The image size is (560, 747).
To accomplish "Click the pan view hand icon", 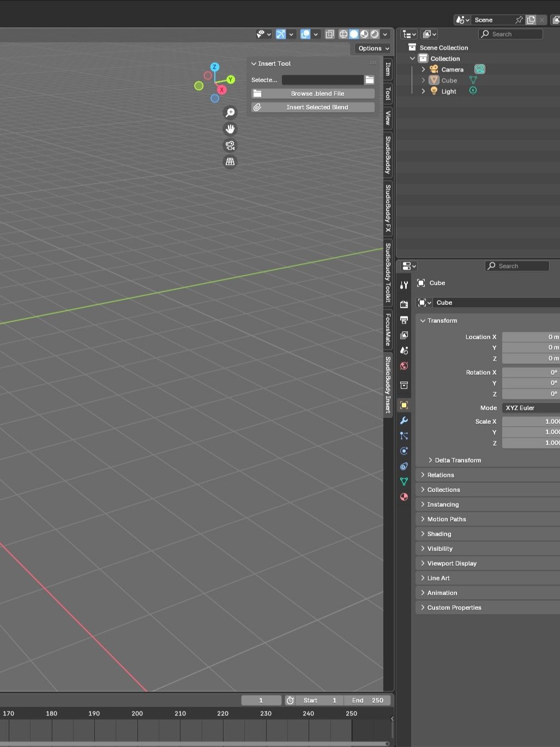I will click(230, 129).
